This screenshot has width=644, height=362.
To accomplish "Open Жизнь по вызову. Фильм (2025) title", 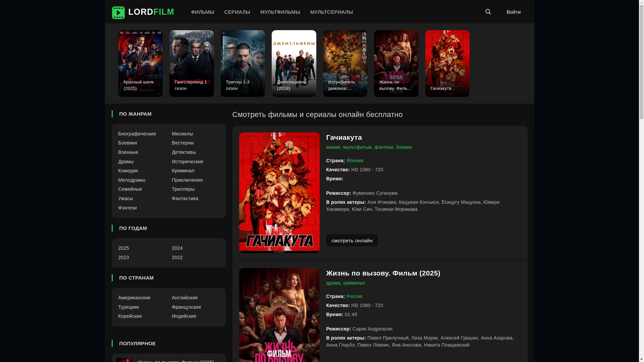I will 383,273.
